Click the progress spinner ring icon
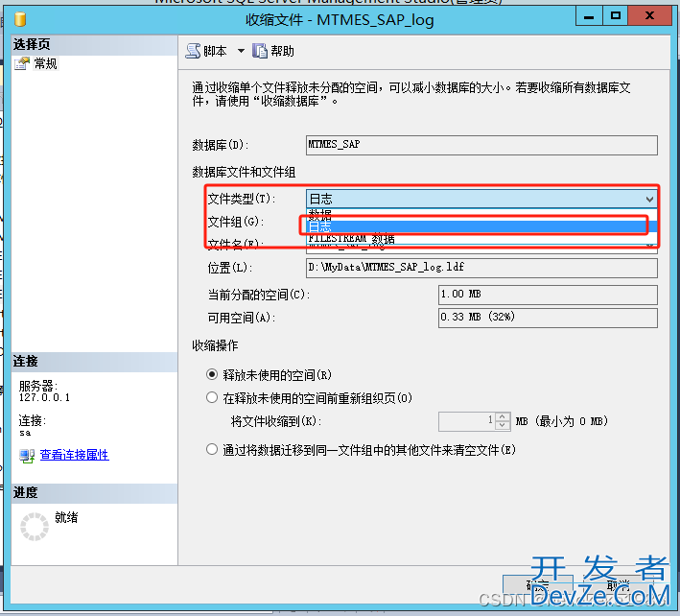Viewport: 680px width, 616px height. click(35, 527)
